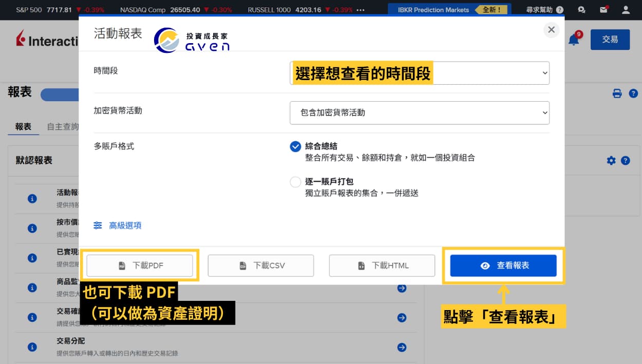Click the NASDAQ Comp ticker
The width and height of the screenshot is (642, 364).
pos(176,10)
